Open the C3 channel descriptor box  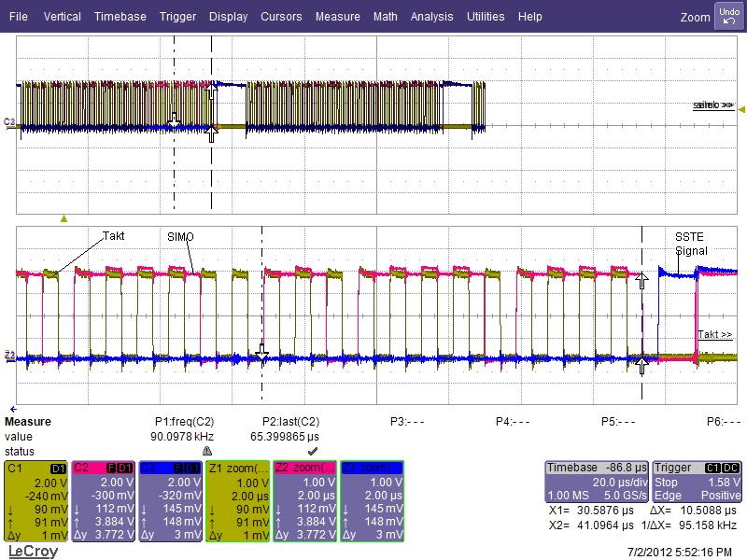tap(172, 501)
